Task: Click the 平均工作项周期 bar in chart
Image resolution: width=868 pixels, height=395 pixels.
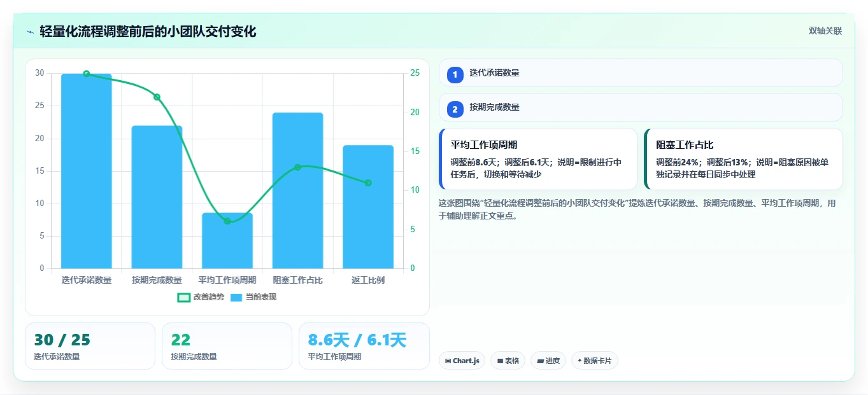Action: click(x=227, y=240)
